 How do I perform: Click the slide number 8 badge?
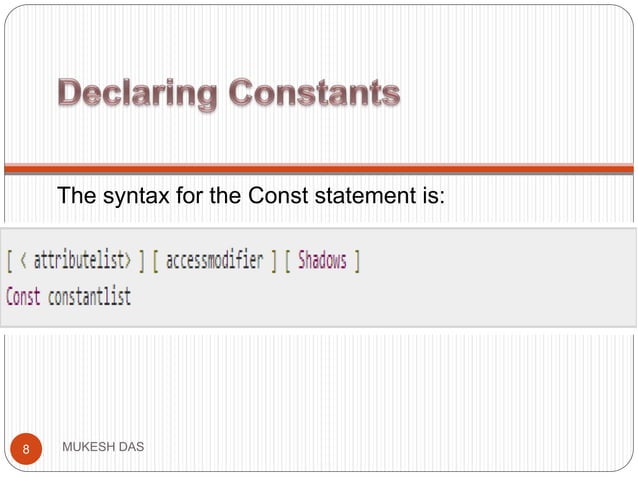28,449
